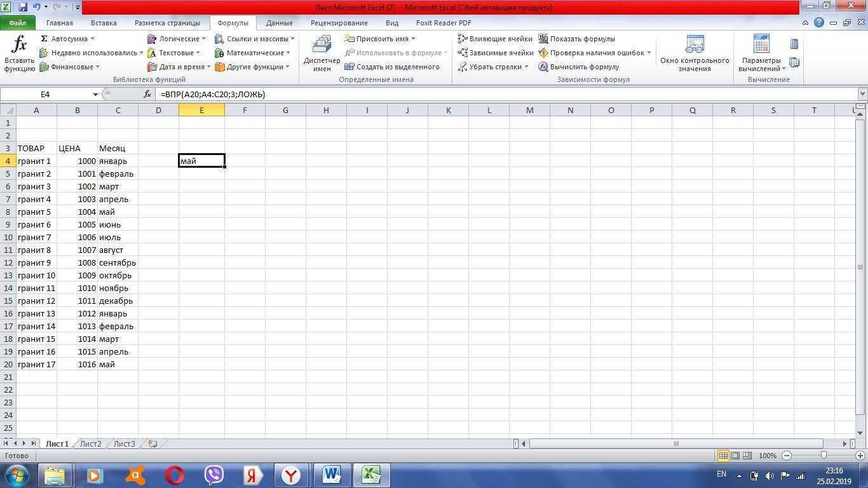Viewport: 868px width, 488px height.
Task: Switch to the Рецензирование tab
Action: (339, 23)
